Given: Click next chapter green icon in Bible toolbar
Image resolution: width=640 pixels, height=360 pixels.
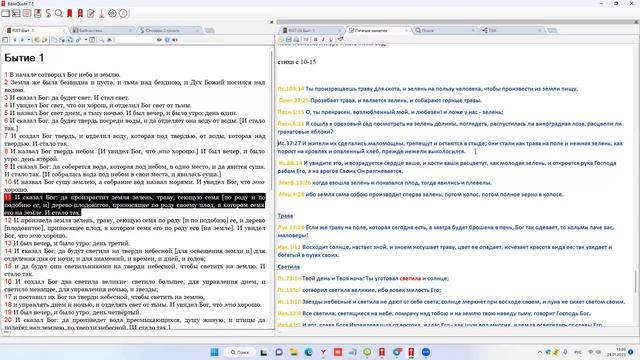Looking at the screenshot, I should [x=44, y=40].
